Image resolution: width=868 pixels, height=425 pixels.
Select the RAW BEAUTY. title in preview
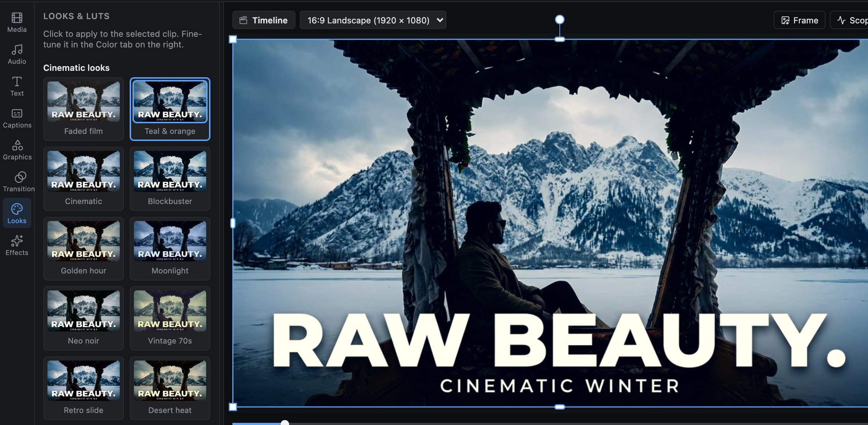click(x=559, y=341)
